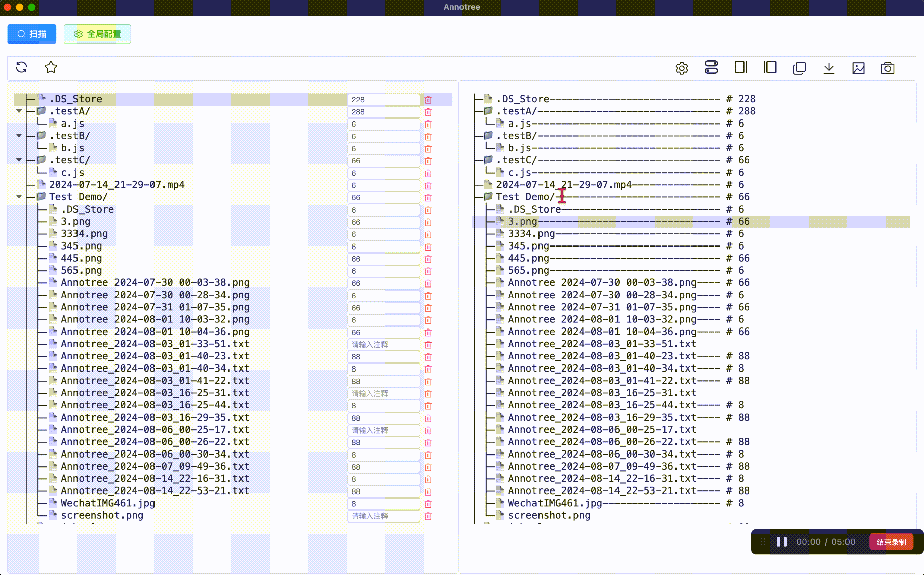This screenshot has width=924, height=575.
Task: Delete annotation for top .DS_Store row
Action: pyautogui.click(x=428, y=100)
